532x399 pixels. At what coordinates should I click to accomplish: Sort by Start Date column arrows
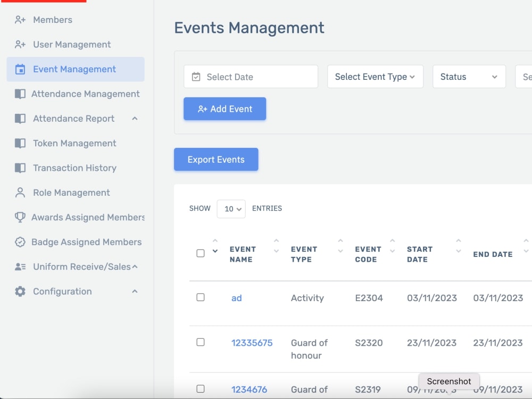[x=459, y=246]
